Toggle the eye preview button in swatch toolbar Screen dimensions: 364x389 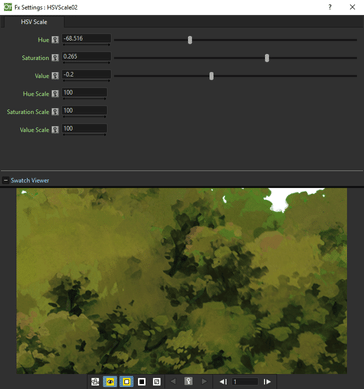[110, 382]
